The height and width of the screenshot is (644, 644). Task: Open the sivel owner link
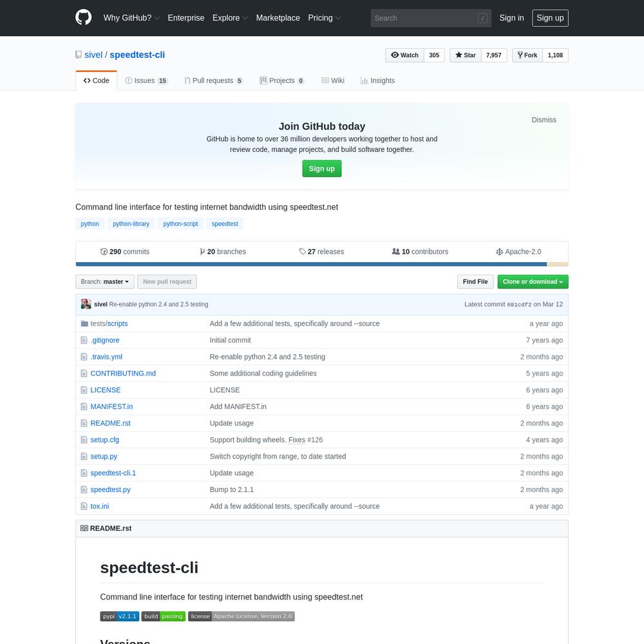point(93,55)
